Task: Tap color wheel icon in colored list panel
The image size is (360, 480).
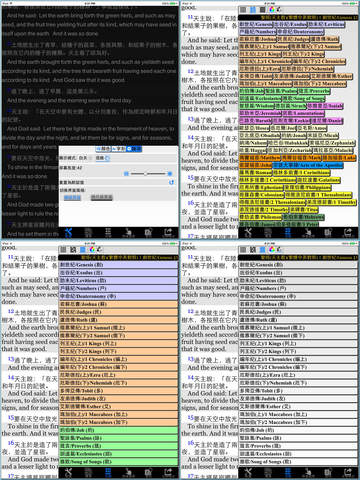Action: [92, 250]
